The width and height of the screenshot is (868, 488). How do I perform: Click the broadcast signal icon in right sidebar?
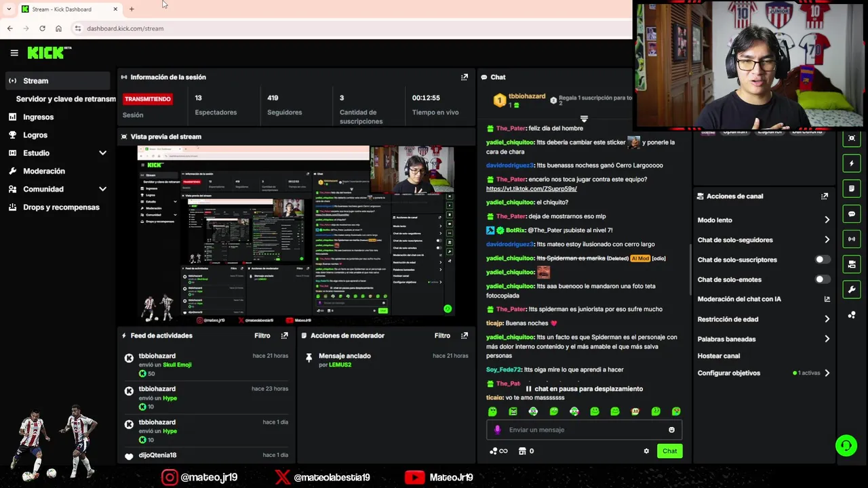click(x=852, y=239)
